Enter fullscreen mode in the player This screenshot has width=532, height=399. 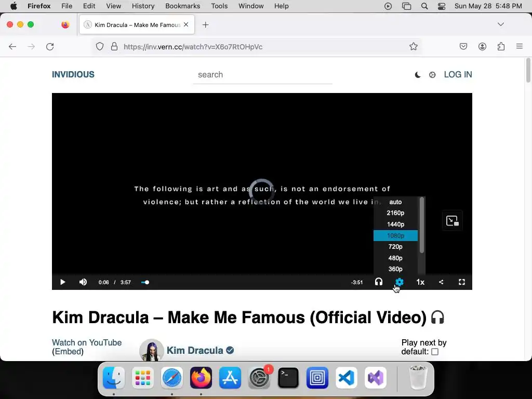click(462, 282)
